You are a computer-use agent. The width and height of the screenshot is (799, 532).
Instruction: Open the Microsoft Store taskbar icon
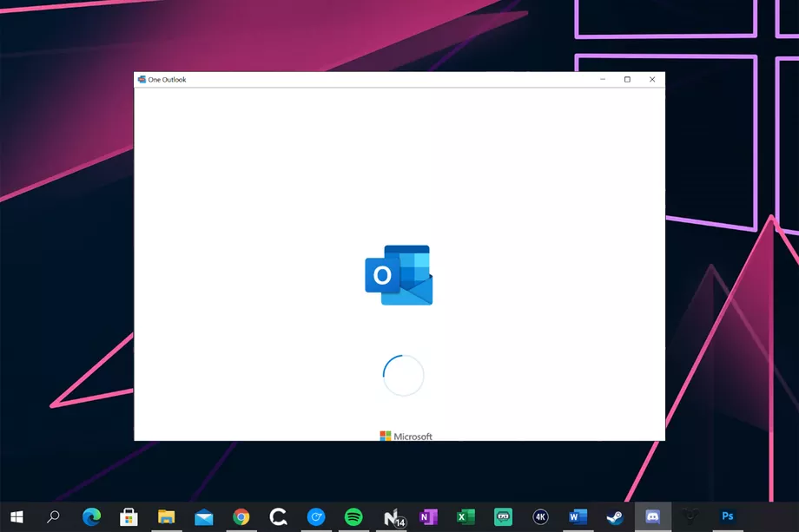129,517
